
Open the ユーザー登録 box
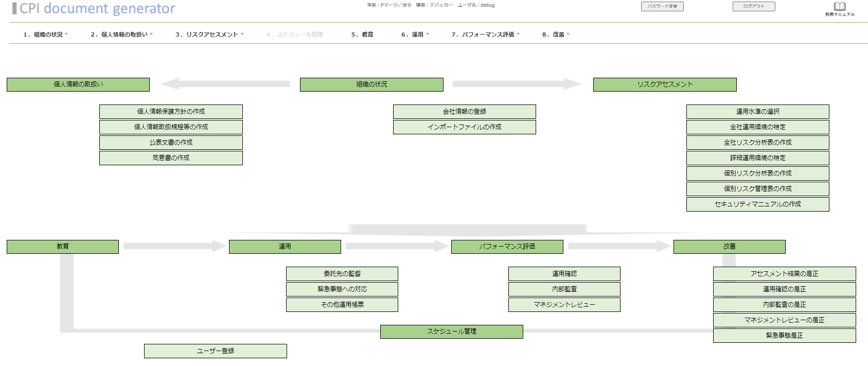click(215, 351)
